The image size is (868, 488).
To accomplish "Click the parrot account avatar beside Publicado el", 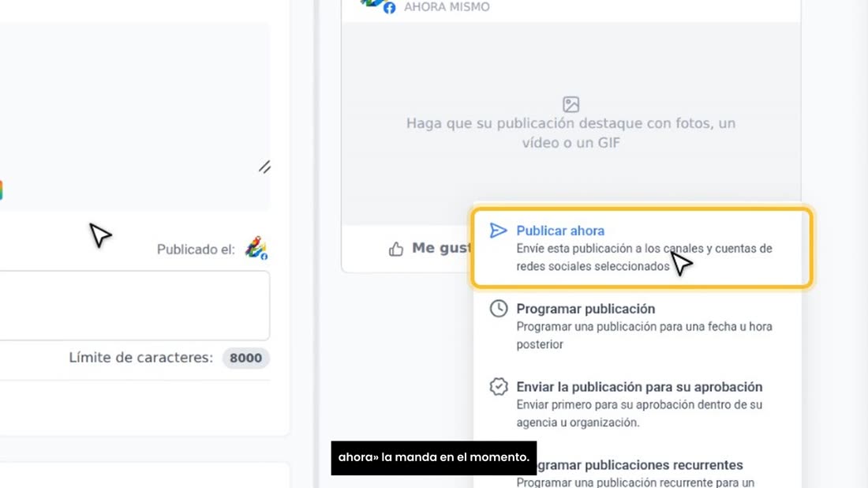I will tap(256, 248).
